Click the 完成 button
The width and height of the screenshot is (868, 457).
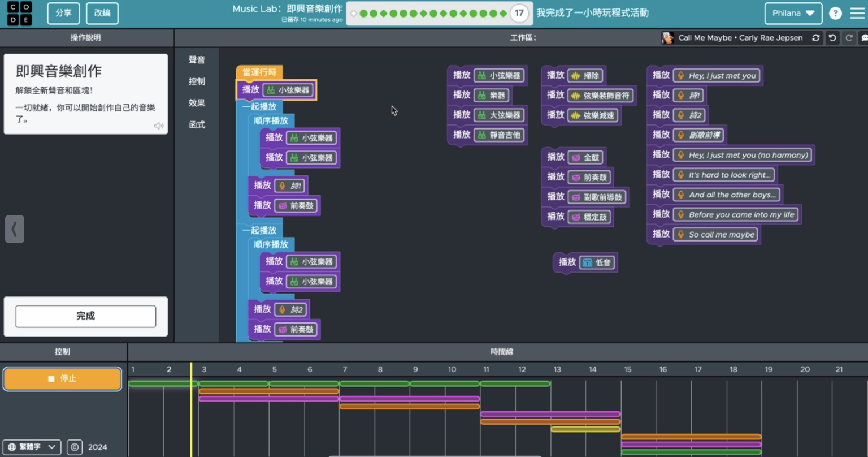[85, 316]
